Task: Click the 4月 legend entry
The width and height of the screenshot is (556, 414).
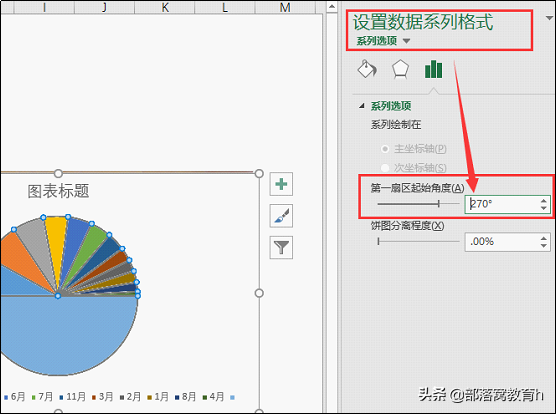Action: pyautogui.click(x=213, y=397)
